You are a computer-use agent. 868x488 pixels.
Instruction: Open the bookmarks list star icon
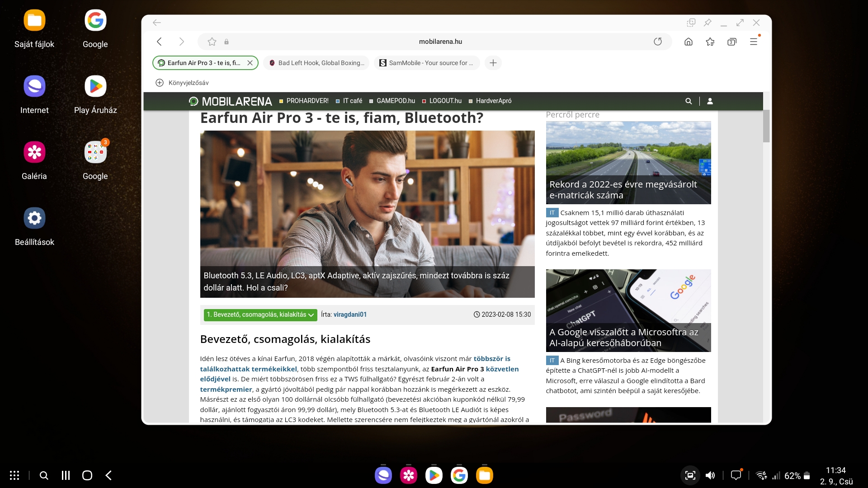click(x=710, y=42)
